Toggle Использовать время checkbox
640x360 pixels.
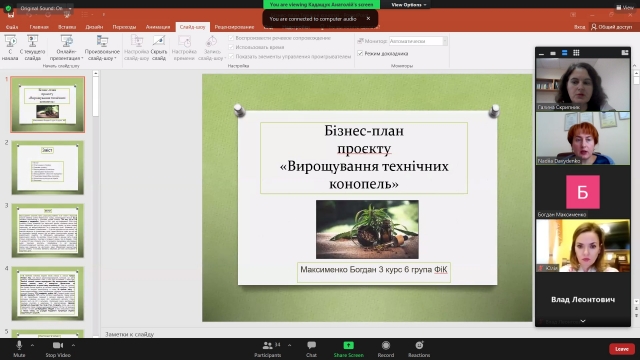(x=231, y=47)
